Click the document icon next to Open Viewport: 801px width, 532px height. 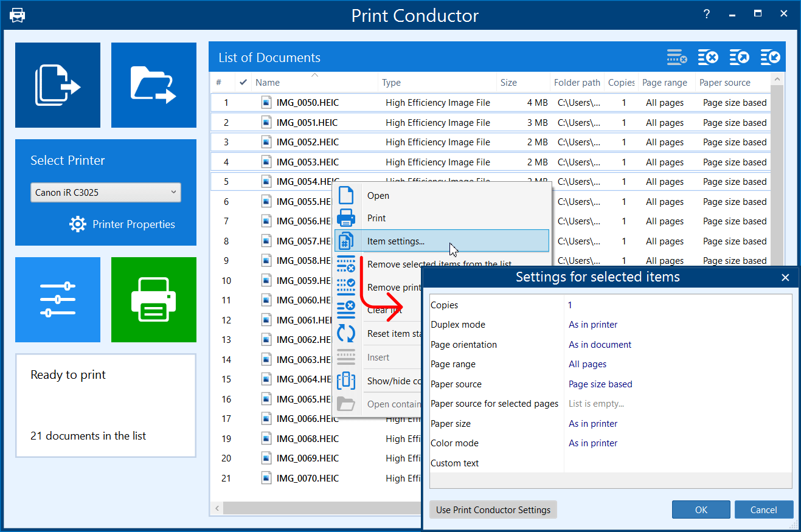click(x=345, y=195)
